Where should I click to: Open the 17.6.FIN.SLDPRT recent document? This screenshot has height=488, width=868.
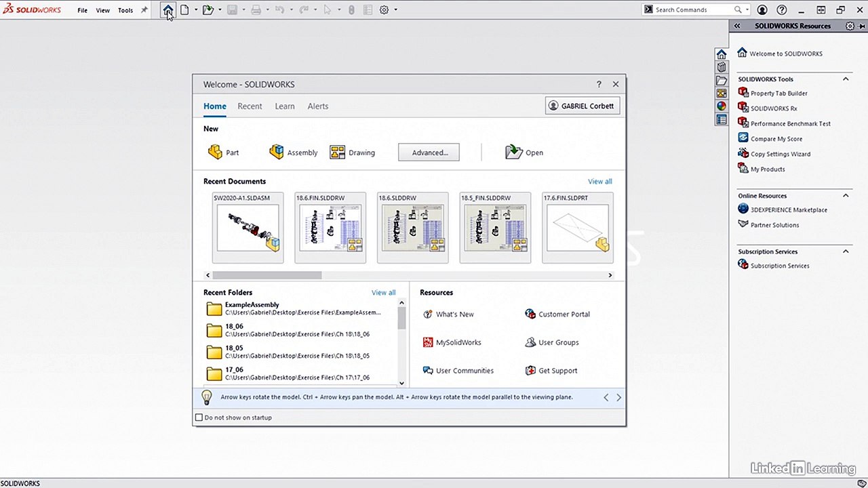(x=578, y=228)
